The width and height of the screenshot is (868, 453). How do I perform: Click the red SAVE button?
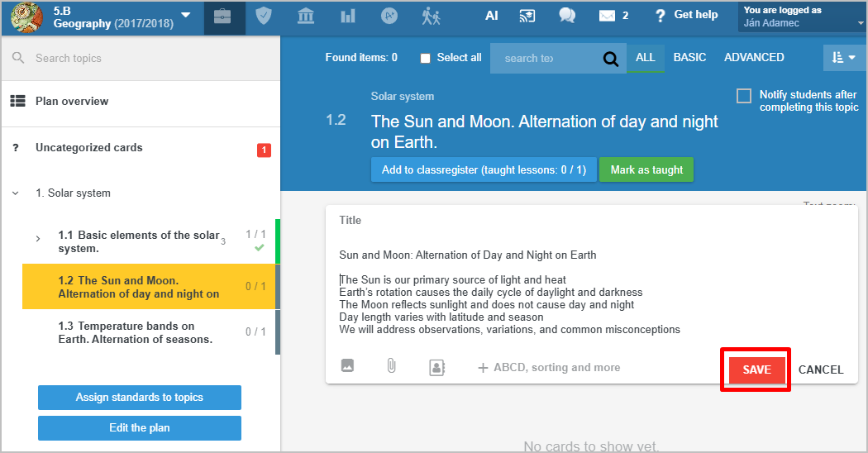click(756, 370)
